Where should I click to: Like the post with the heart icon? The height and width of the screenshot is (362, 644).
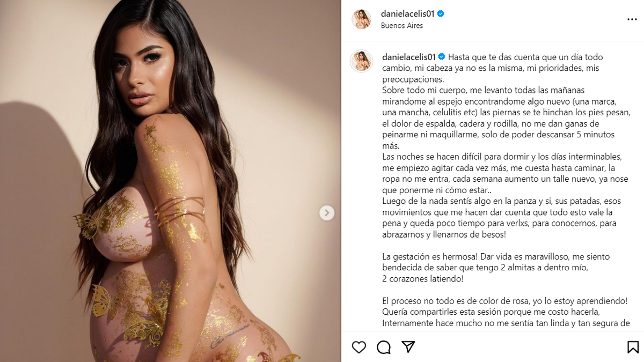pyautogui.click(x=359, y=348)
